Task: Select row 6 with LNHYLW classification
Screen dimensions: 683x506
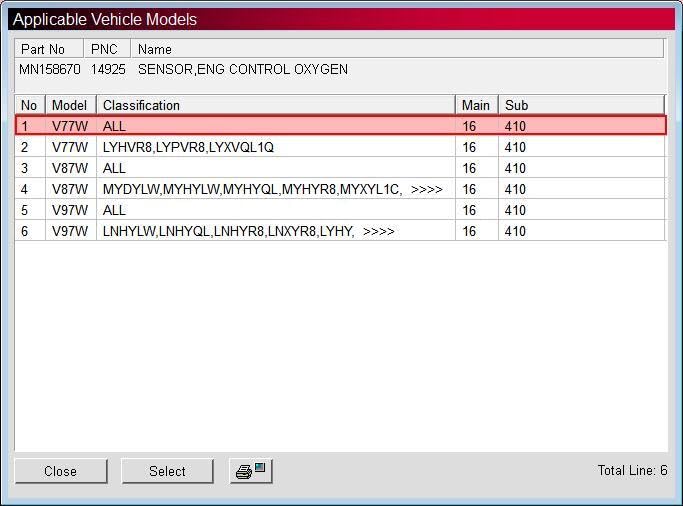Action: [x=340, y=231]
